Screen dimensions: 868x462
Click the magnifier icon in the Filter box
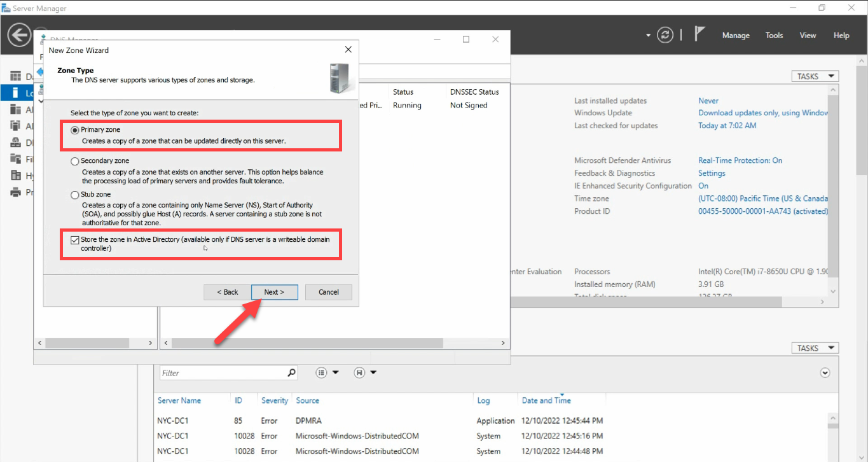tap(291, 373)
